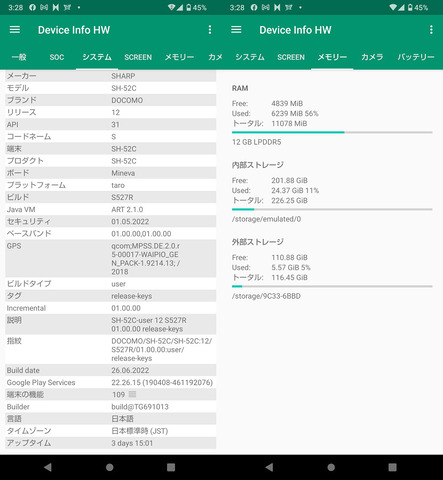Switch to the 一般 tab

click(x=19, y=57)
